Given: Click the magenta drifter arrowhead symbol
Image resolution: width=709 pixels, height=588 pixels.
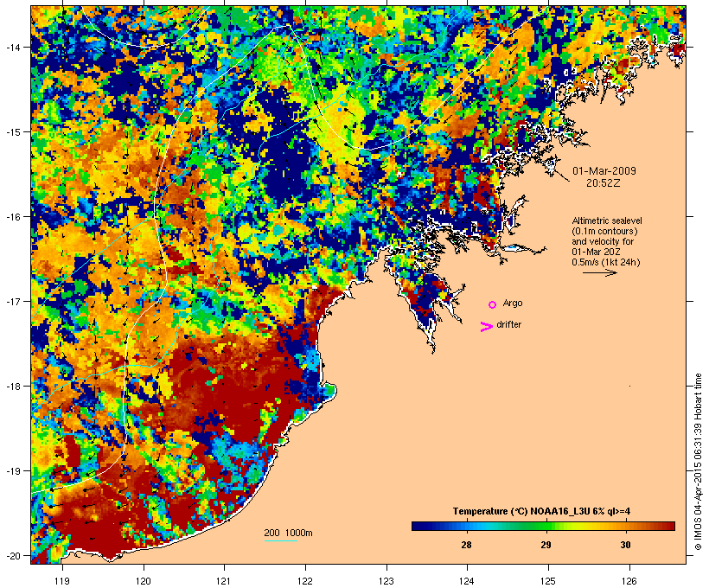Looking at the screenshot, I should point(487,327).
